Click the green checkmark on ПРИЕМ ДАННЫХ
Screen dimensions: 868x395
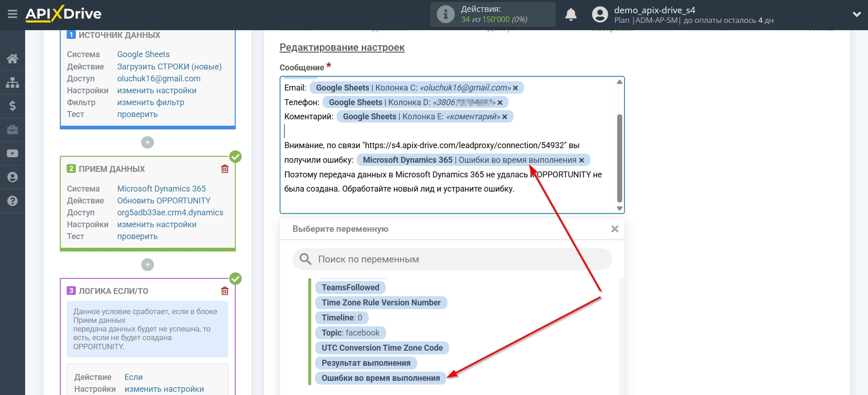pos(235,157)
